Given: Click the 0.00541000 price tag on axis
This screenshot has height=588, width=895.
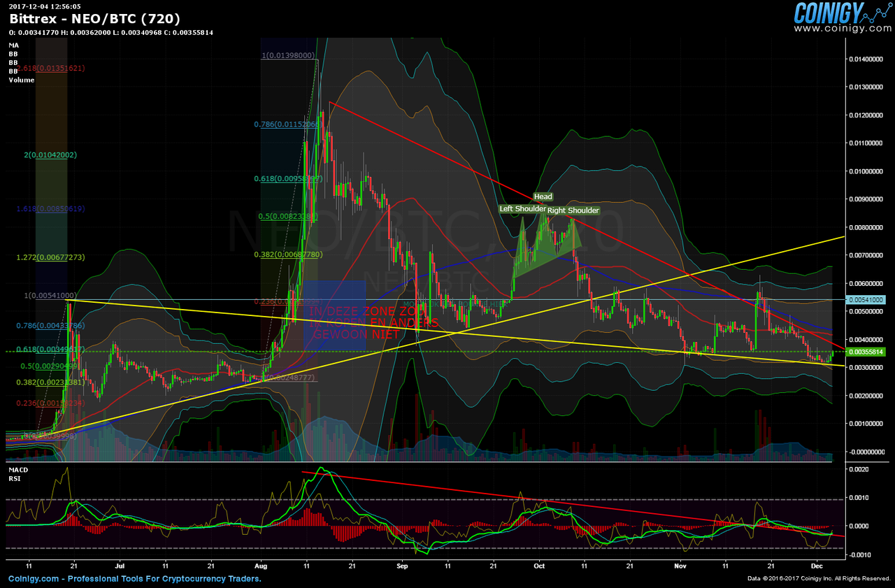Looking at the screenshot, I should pos(867,299).
